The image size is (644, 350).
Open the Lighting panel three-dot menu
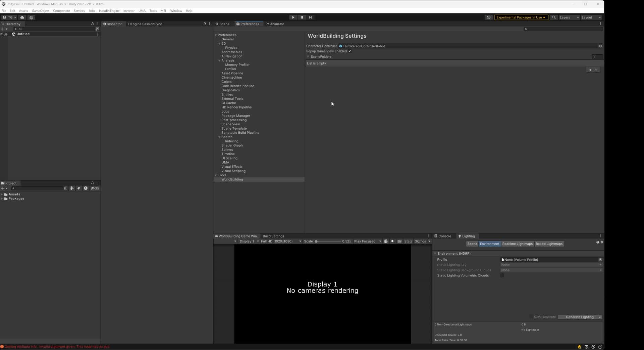point(600,236)
